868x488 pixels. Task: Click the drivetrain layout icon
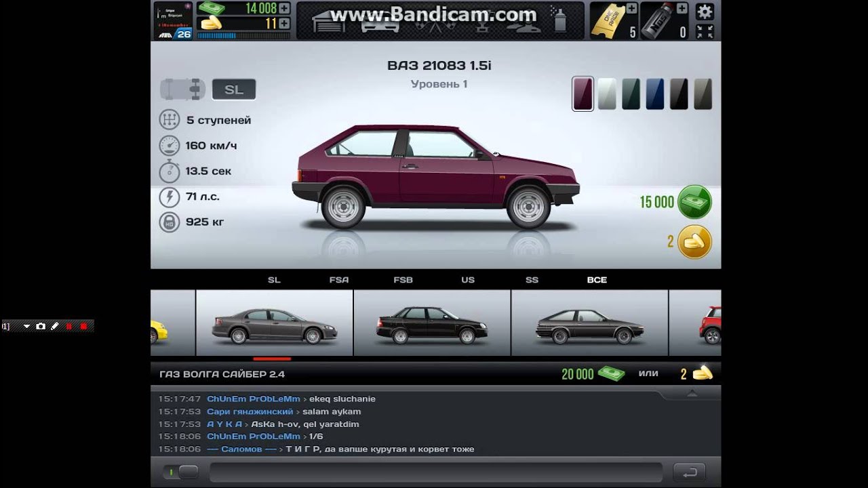(183, 89)
